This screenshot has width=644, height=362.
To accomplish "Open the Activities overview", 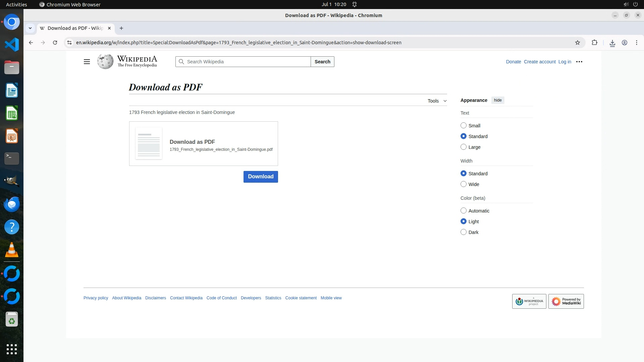I will point(16,4).
